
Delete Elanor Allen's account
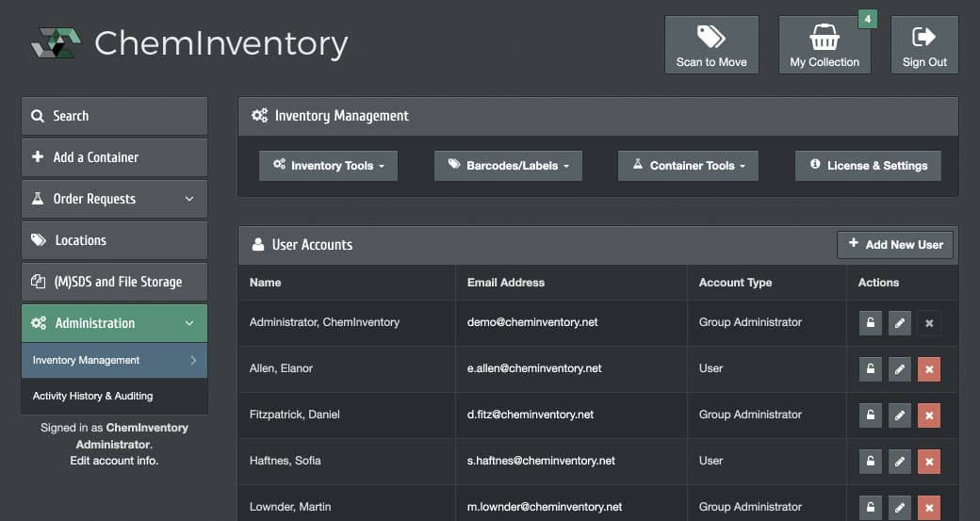929,369
